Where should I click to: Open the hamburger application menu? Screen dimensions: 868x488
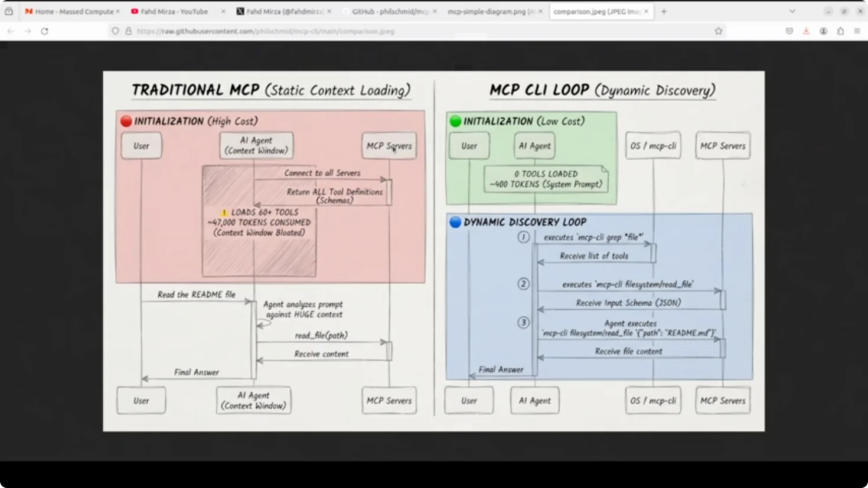[857, 31]
